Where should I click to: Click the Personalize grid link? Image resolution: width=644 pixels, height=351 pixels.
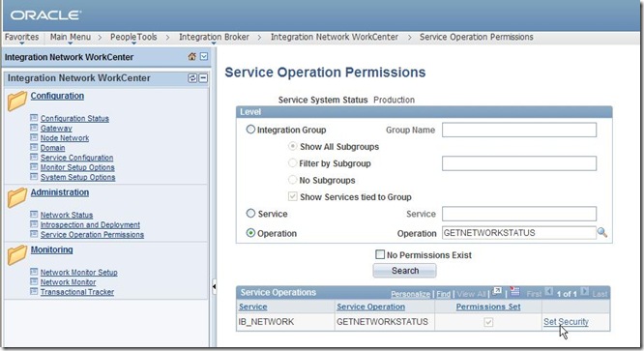[x=410, y=294]
